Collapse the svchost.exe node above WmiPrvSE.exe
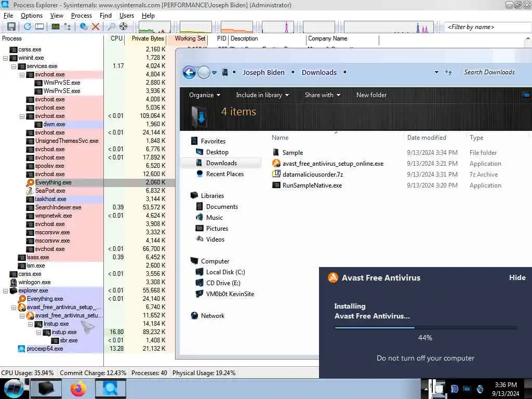532x399 pixels. click(x=22, y=75)
